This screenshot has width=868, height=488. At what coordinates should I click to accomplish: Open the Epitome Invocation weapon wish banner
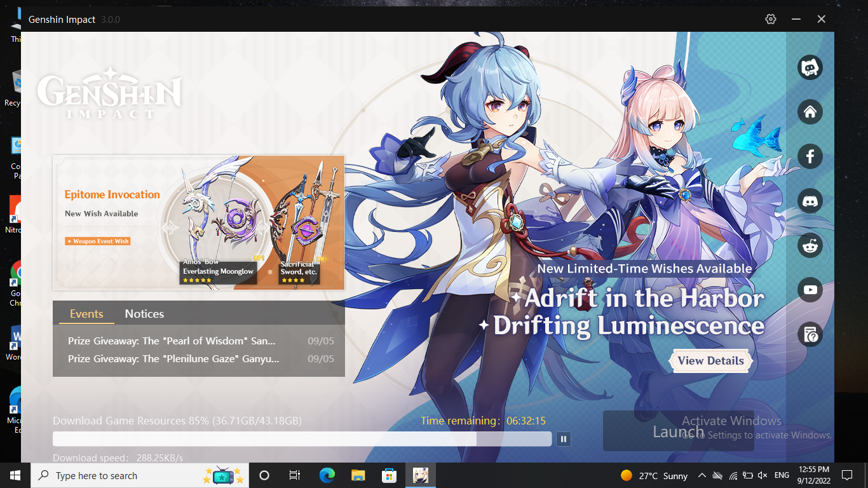click(198, 222)
